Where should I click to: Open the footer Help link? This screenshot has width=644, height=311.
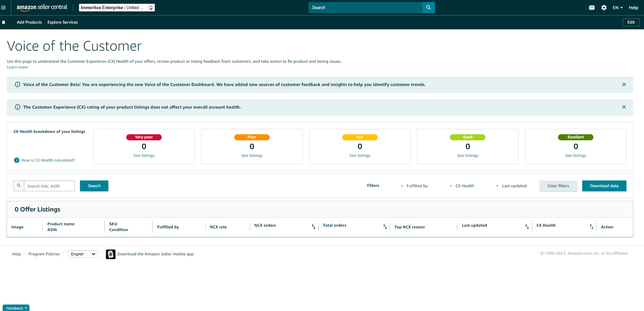point(17,254)
